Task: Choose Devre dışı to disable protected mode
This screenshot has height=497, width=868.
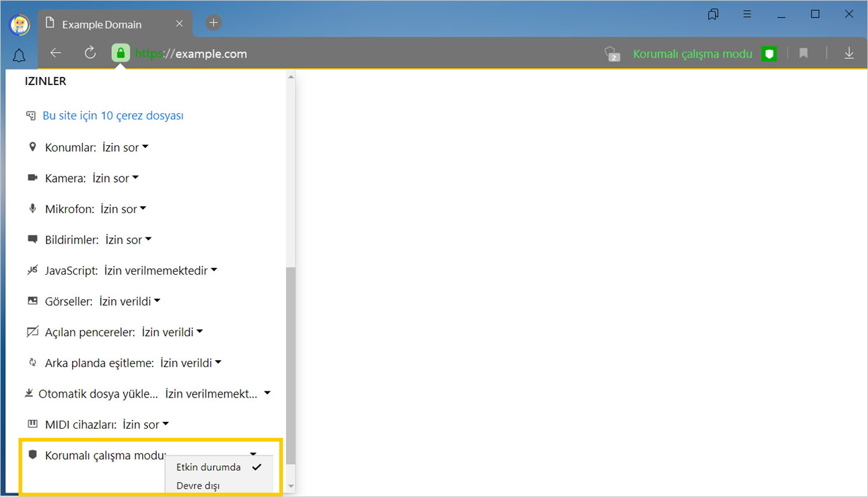Action: click(x=198, y=485)
